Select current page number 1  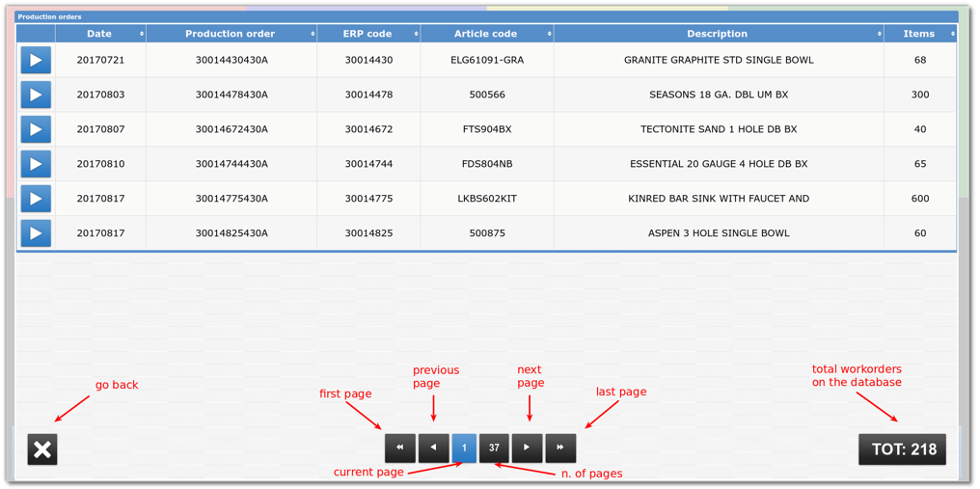click(x=464, y=448)
